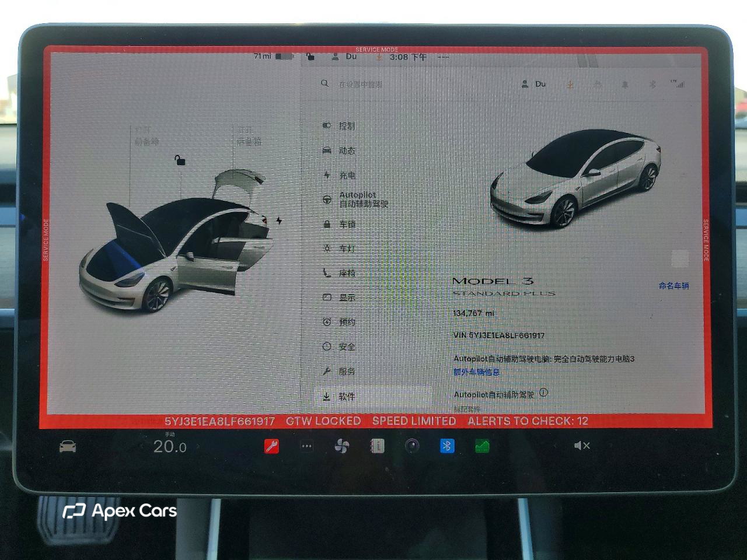Open Service Mode red wrench app

[271, 446]
